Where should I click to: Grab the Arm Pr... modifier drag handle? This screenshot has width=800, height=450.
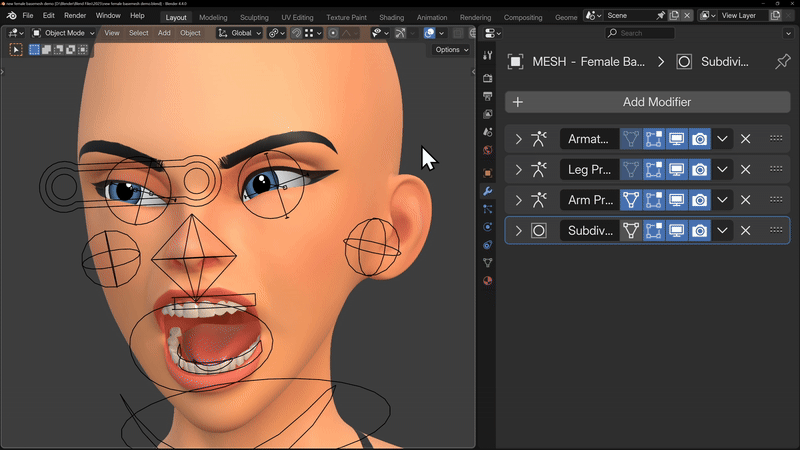pyautogui.click(x=776, y=199)
